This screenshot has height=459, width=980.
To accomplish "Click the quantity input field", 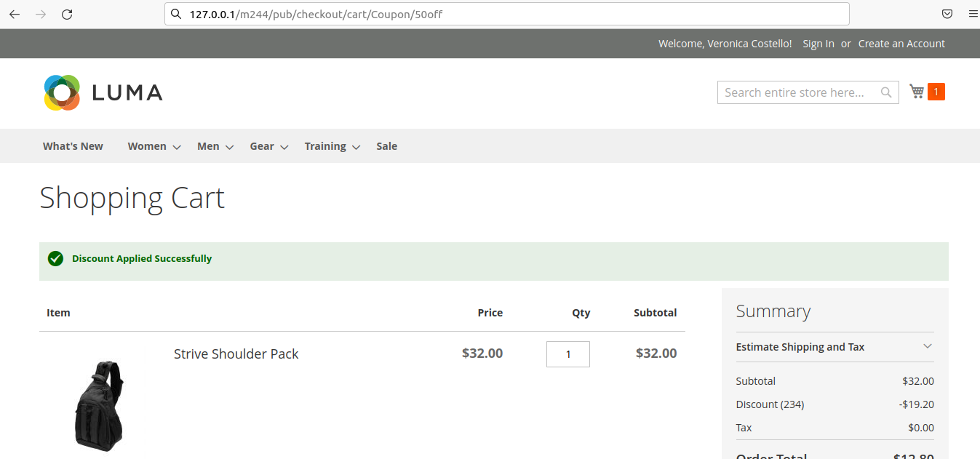I will (x=567, y=354).
